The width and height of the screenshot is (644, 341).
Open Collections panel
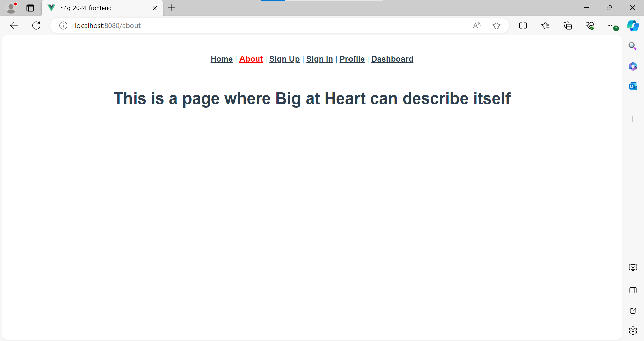coord(568,25)
